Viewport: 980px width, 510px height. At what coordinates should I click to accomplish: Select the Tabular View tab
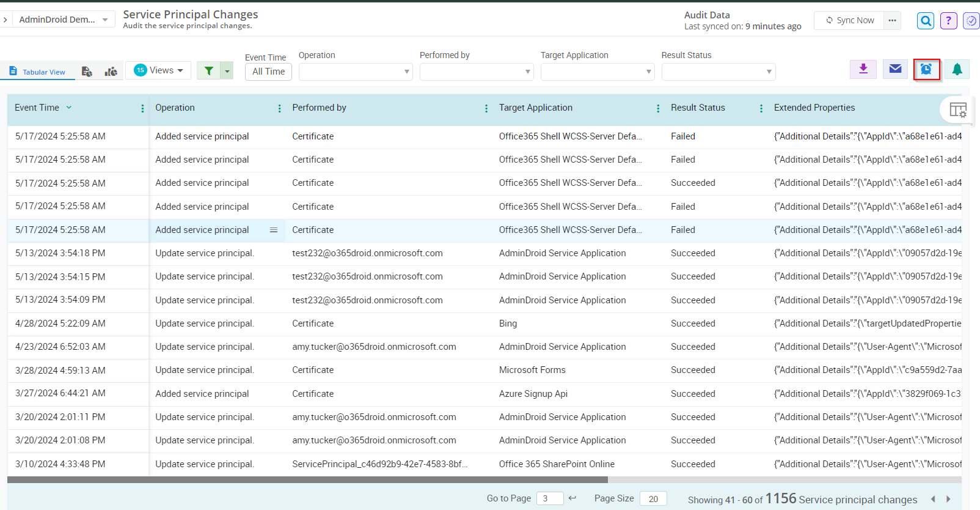coord(38,72)
